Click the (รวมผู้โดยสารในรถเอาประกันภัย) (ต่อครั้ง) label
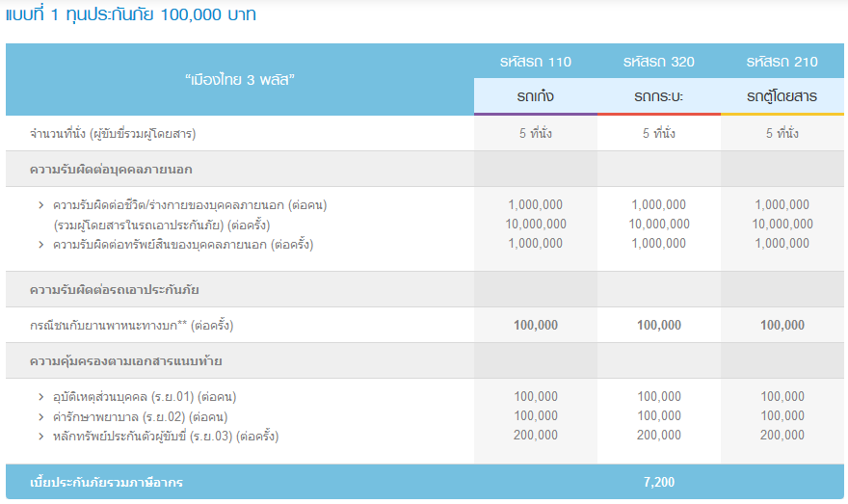 click(x=161, y=225)
